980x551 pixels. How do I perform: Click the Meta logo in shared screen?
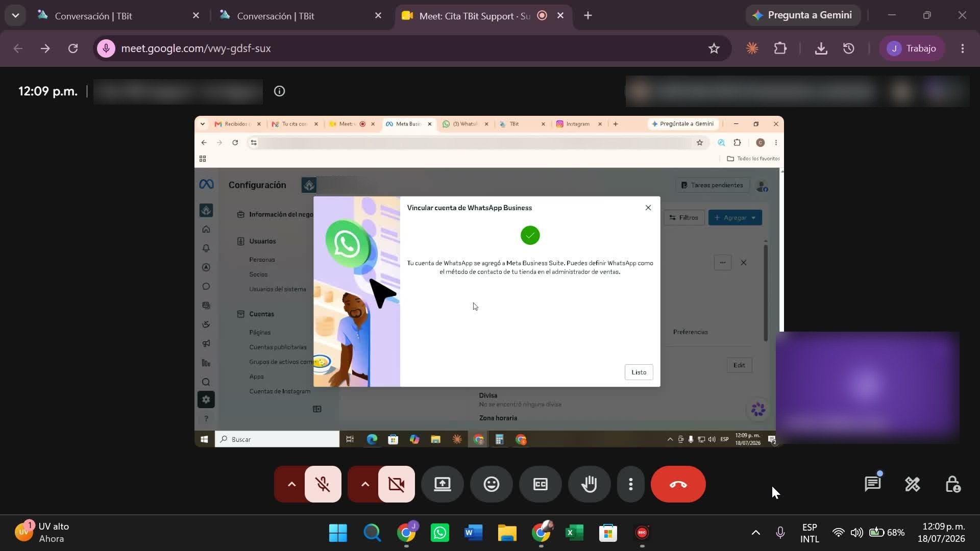pyautogui.click(x=206, y=184)
